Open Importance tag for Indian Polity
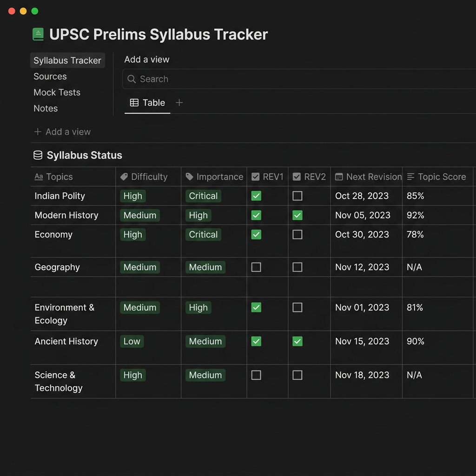 [204, 196]
